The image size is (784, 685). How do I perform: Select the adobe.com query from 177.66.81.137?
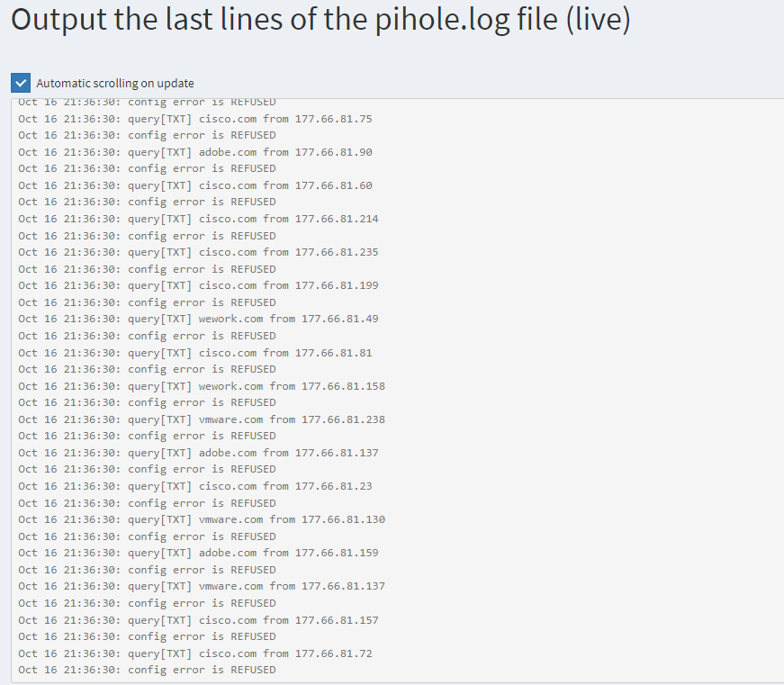tap(199, 453)
